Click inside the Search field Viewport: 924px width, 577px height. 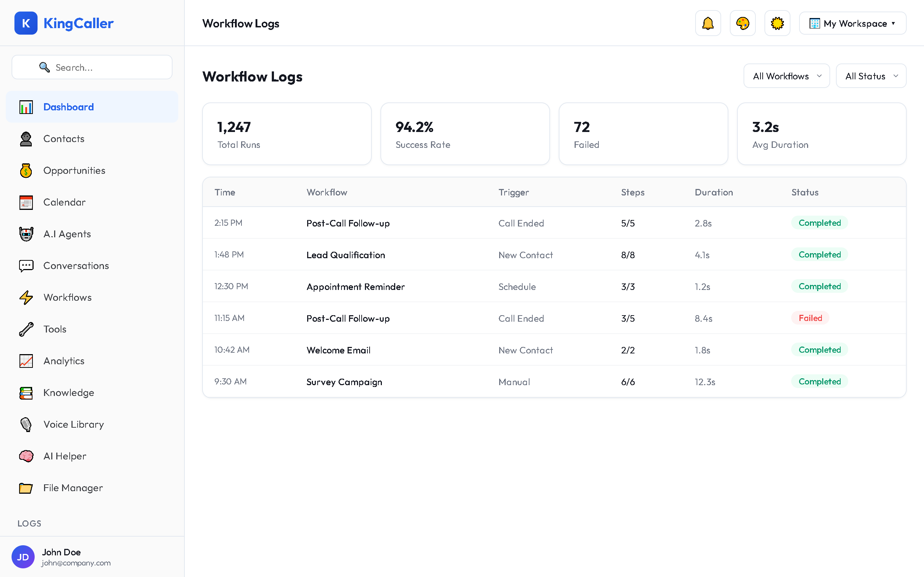(x=92, y=67)
